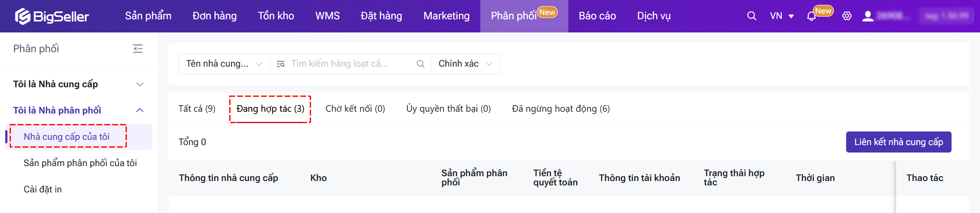Focus the Tìm kiếm hàng loạt search field
Screen dimensions: 980x213
(350, 64)
